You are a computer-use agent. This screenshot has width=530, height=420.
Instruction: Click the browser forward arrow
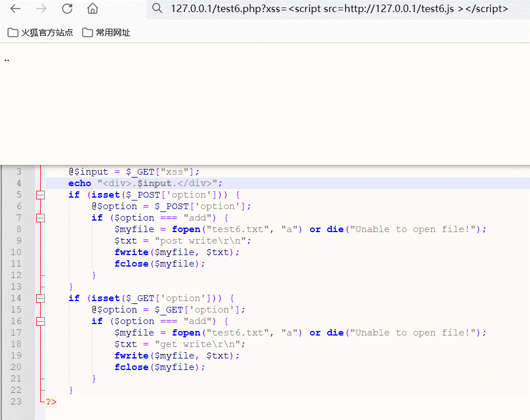41,9
